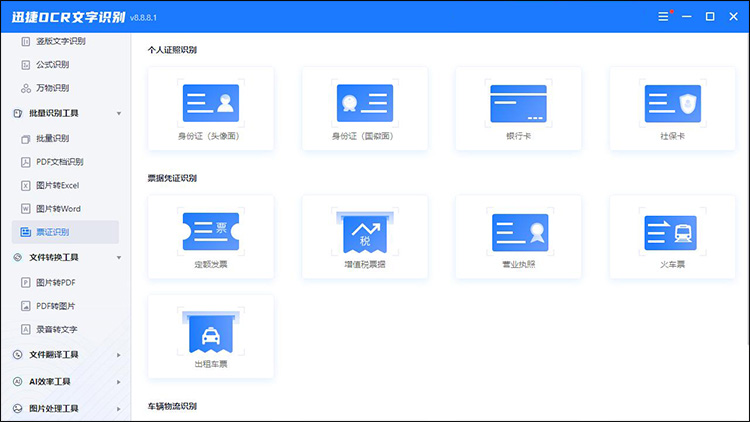Expand the 文件翻译工具 section arrow

click(119, 355)
